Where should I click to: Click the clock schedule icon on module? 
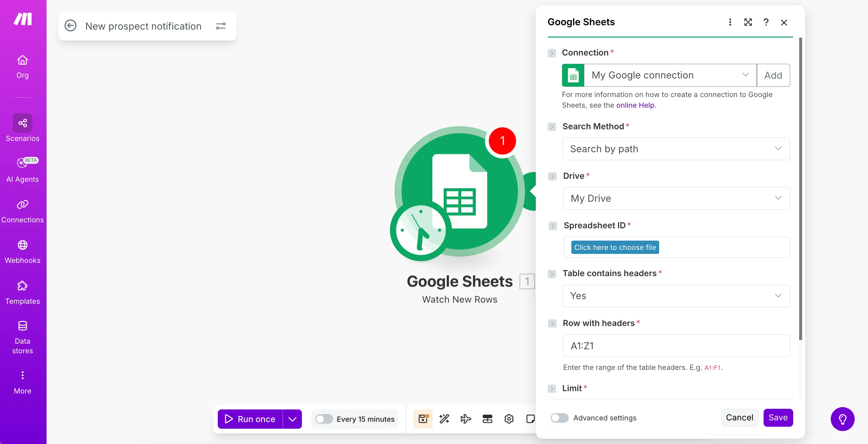click(420, 231)
